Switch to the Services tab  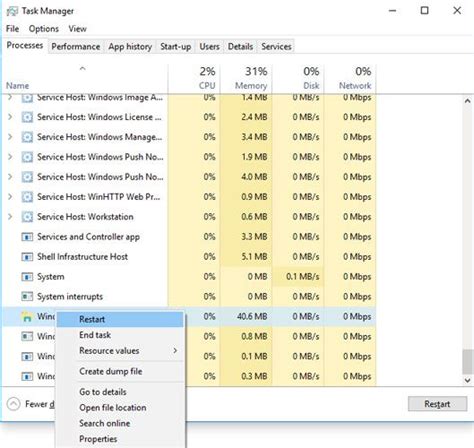276,46
